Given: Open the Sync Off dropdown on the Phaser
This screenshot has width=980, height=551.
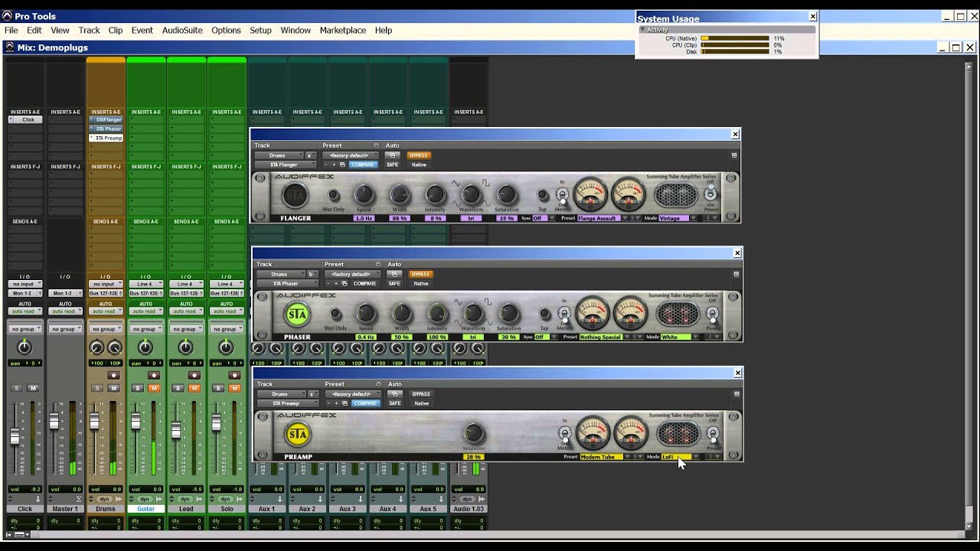Looking at the screenshot, I should (x=544, y=337).
